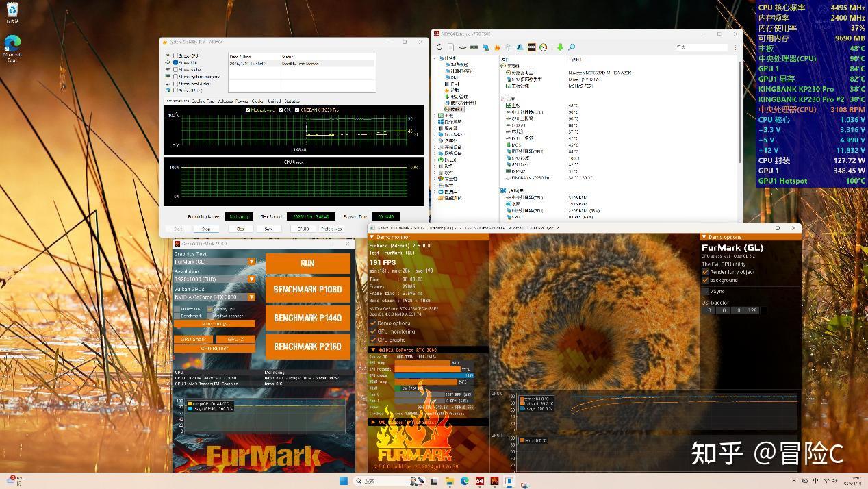Start BENCHMARK P1440 in FurMark
This screenshot has width=868, height=489.
(307, 318)
